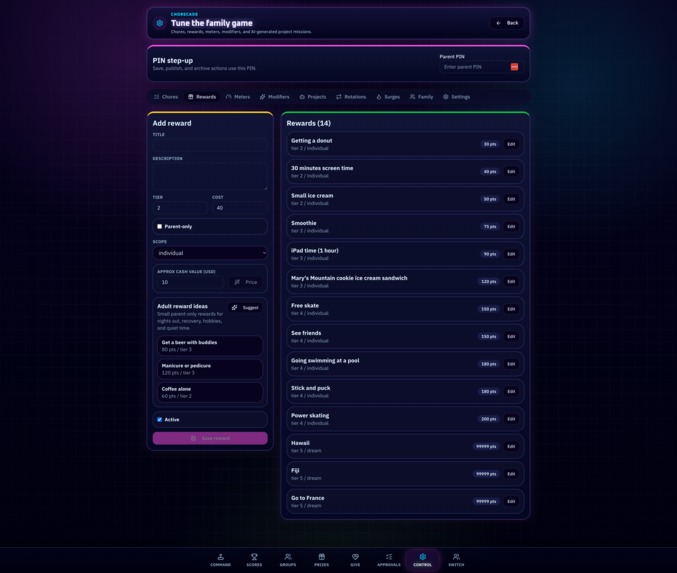Image resolution: width=677 pixels, height=573 pixels.
Task: Edit the Getting a donut reward
Action: 511,144
